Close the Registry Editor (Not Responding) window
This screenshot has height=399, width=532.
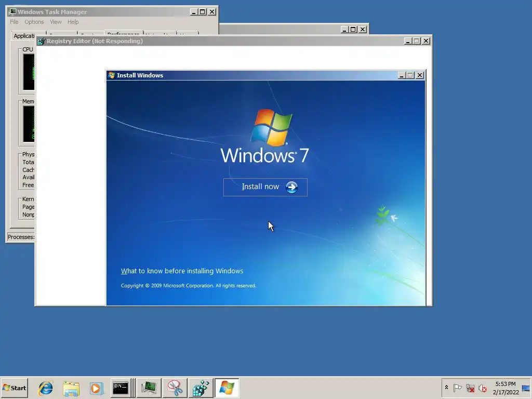426,41
